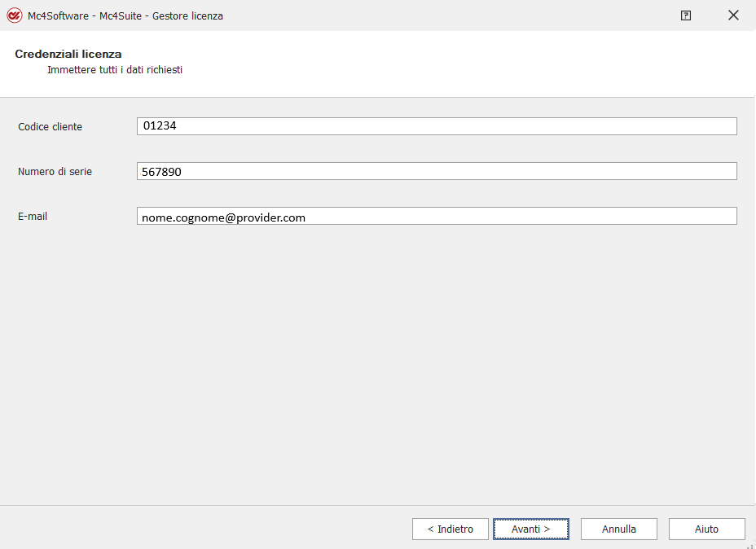
Task: Select the E-mail text field
Action: [x=437, y=216]
